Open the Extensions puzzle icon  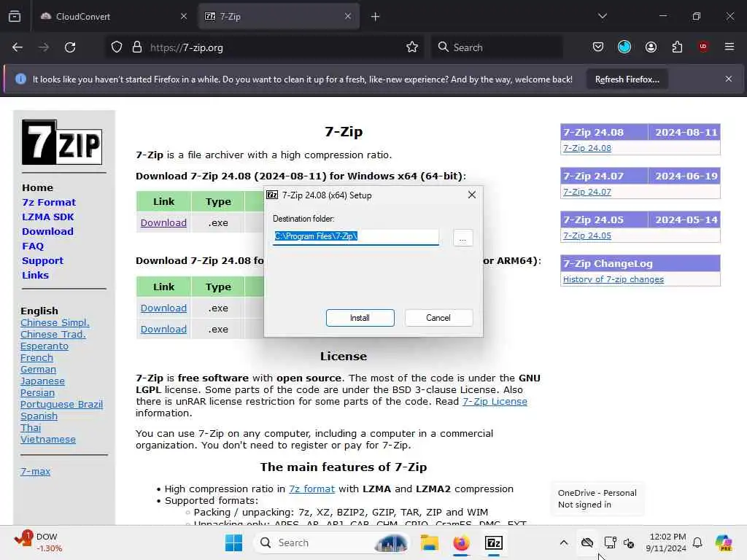point(677,47)
